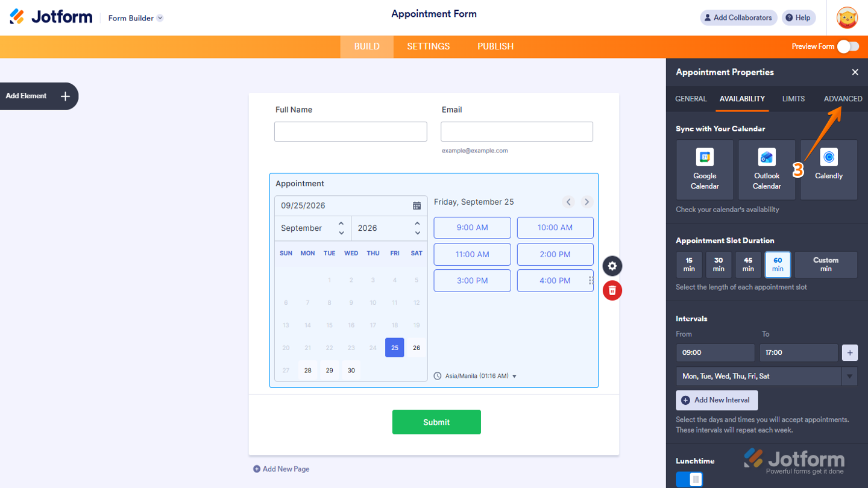The image size is (868, 488).
Task: Go to previous day with left arrow
Action: (x=568, y=202)
